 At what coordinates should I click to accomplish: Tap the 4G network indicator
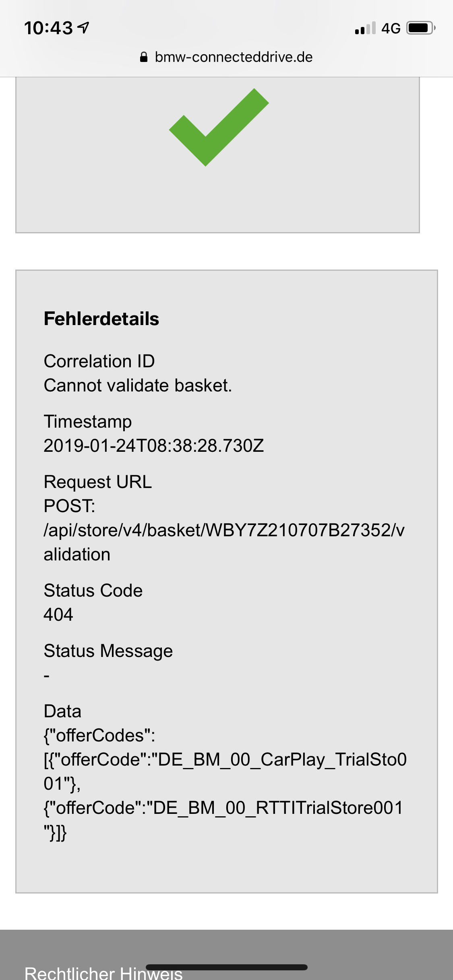pyautogui.click(x=391, y=28)
